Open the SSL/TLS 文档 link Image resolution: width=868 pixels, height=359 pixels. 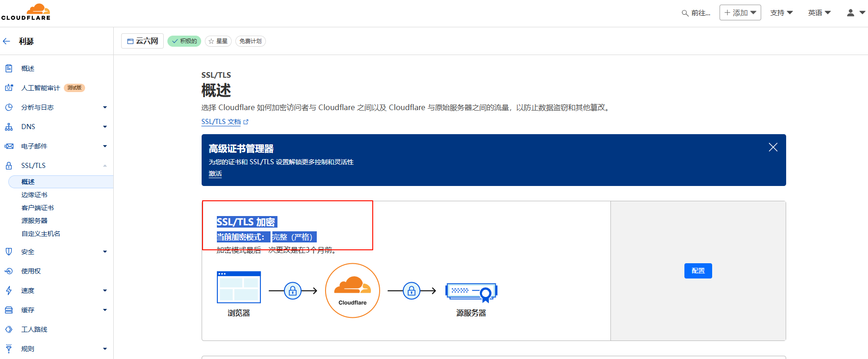coord(221,122)
